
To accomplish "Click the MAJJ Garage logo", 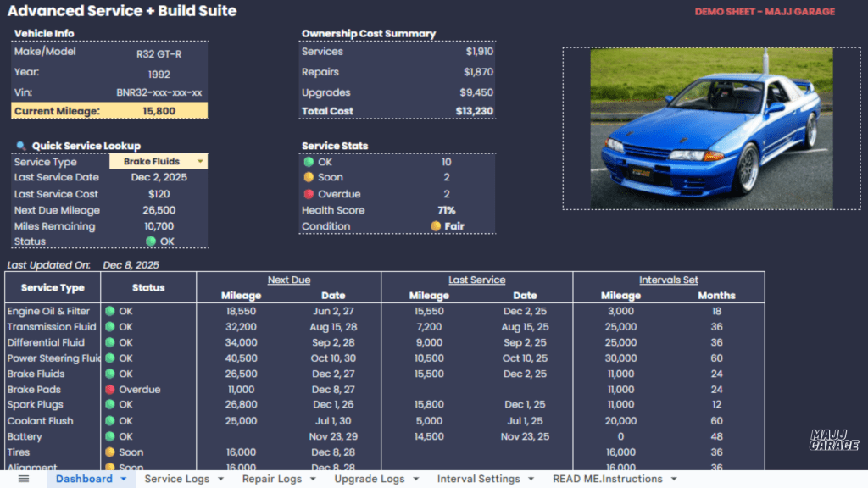I will click(834, 440).
